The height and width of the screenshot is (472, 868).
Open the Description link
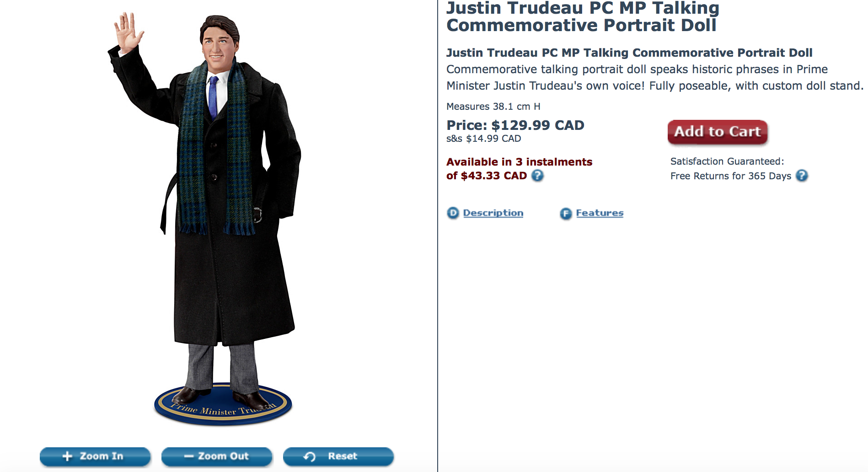point(493,213)
